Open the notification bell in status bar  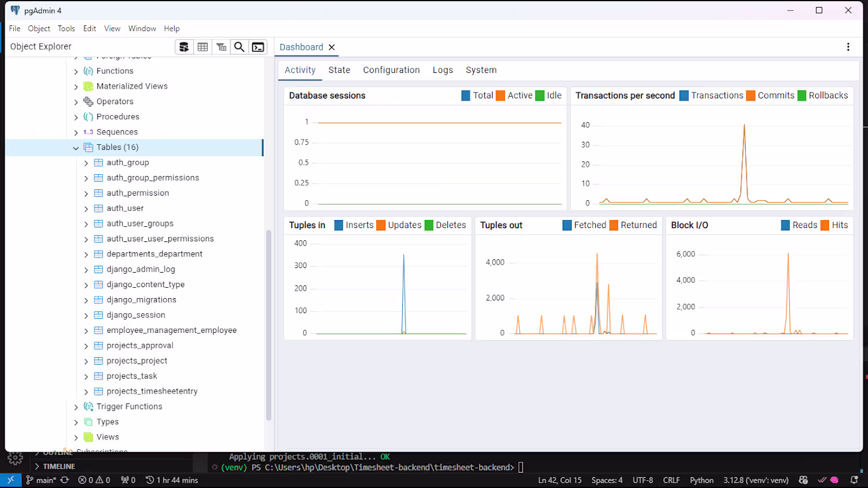tap(854, 480)
